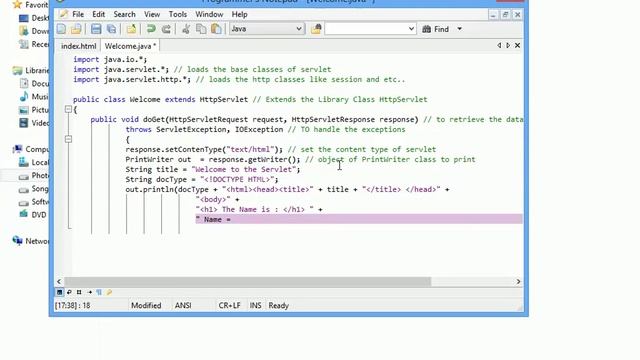Click the Copy toolbar icon

pos(201,29)
